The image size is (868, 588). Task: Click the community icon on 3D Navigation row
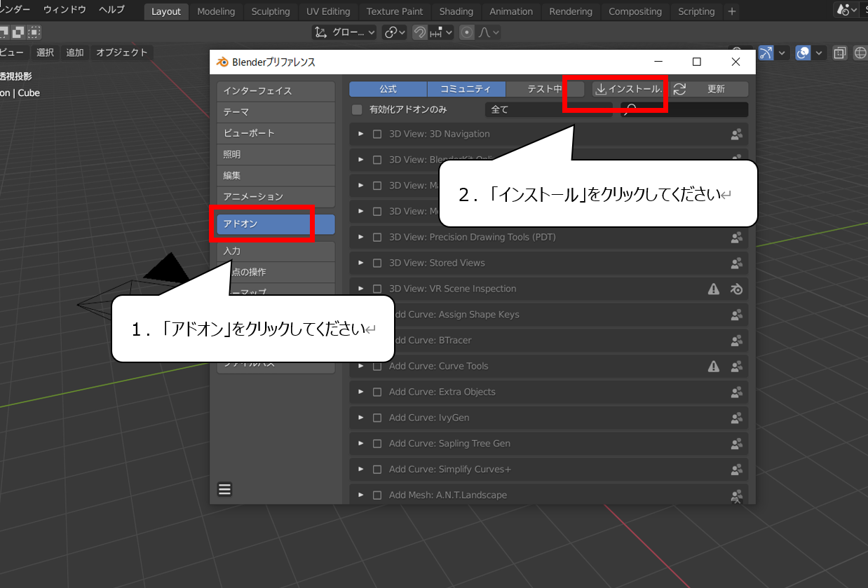(736, 135)
